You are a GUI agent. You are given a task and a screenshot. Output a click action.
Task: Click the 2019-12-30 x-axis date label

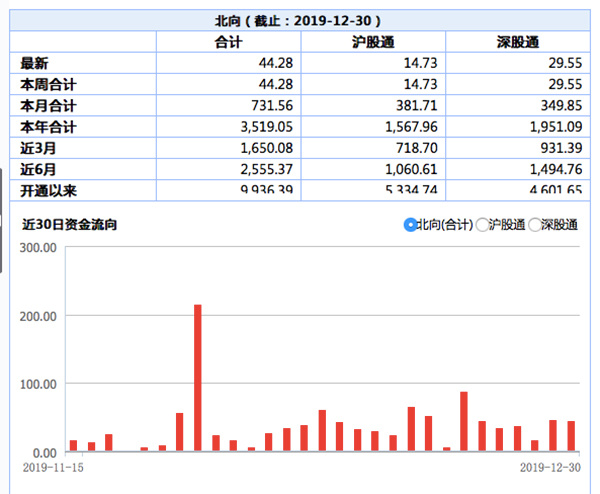pos(550,466)
